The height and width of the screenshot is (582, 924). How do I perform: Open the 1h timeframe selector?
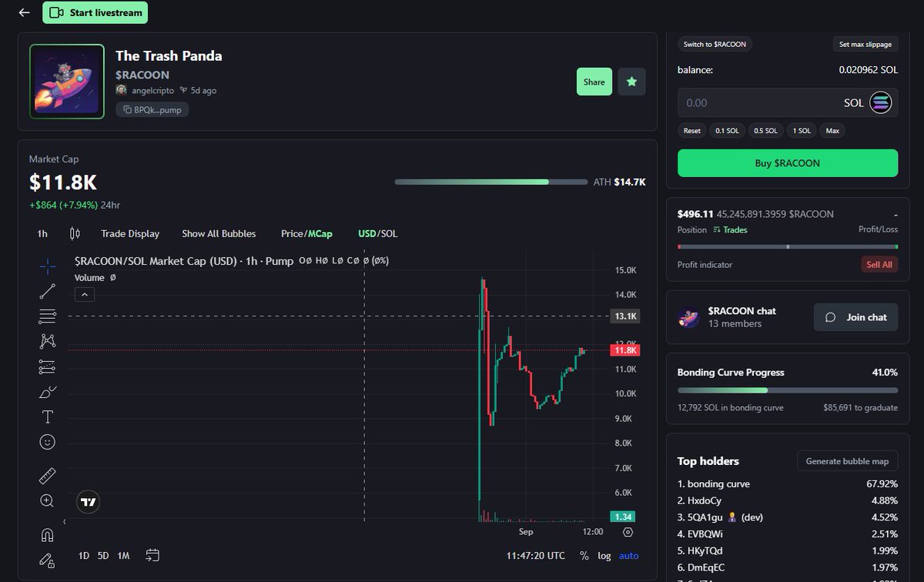pos(42,233)
